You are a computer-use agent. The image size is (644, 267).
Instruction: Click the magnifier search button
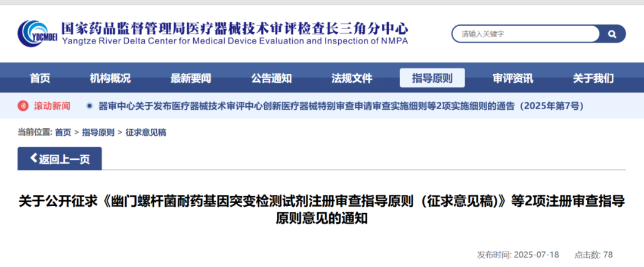(x=612, y=34)
